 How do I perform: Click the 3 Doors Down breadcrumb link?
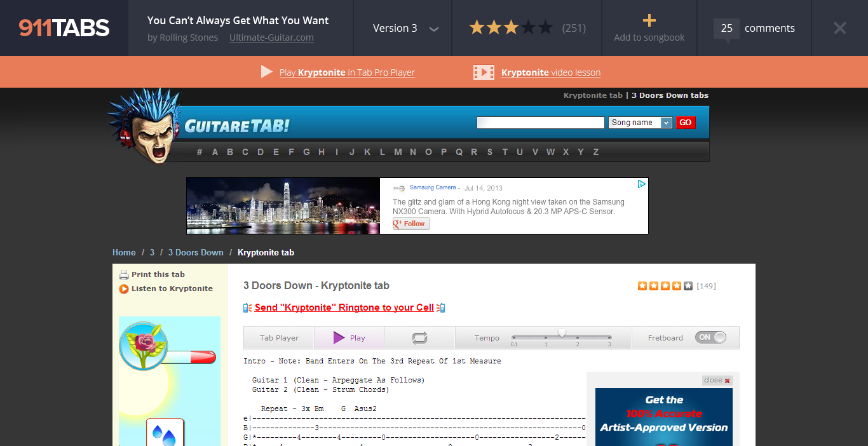196,252
